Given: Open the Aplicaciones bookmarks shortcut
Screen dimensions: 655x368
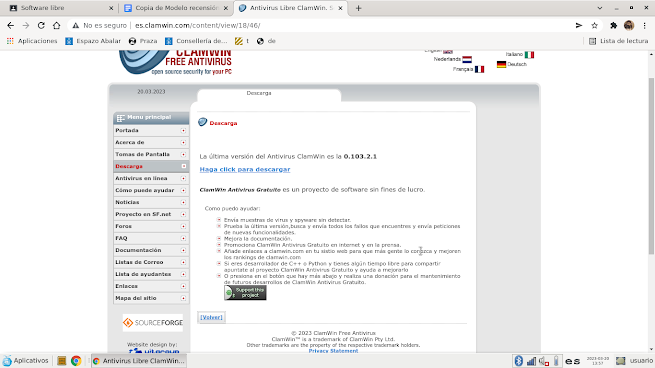Looking at the screenshot, I should (x=32, y=41).
